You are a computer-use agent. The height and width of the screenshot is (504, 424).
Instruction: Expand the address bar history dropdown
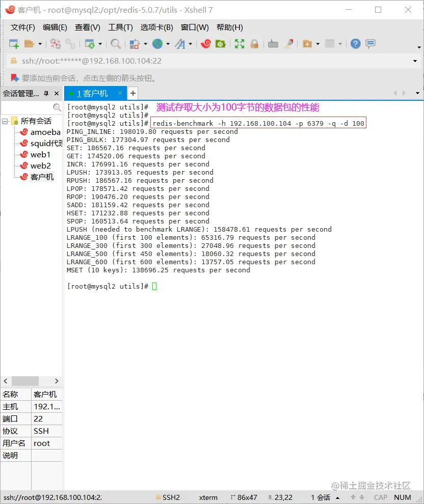415,61
